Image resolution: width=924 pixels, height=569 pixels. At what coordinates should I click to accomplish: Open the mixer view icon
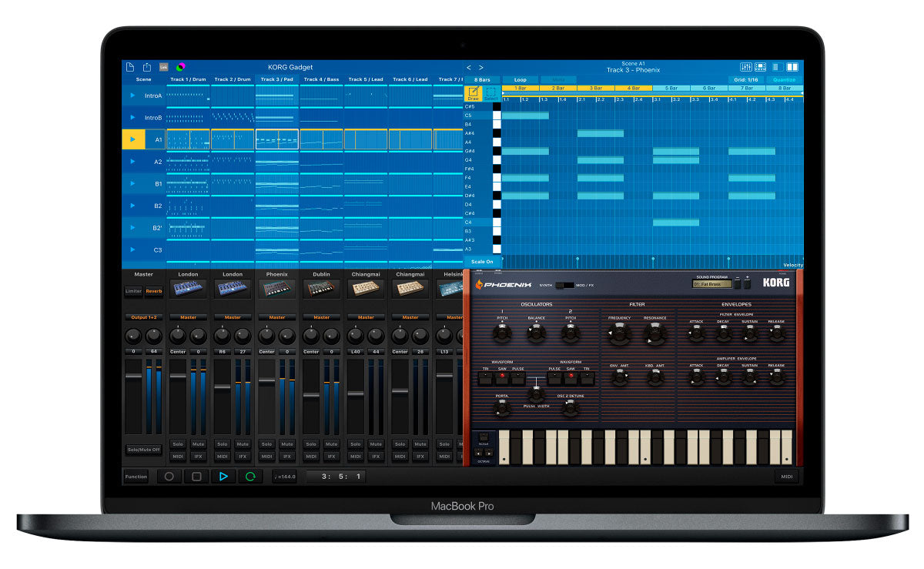(x=745, y=68)
